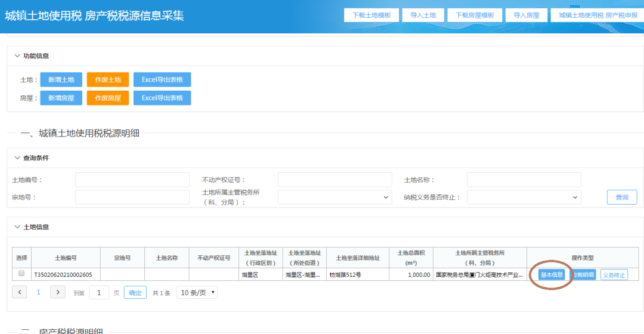The image size is (644, 334).
Task: Open 纳税义务是否终止 dropdown
Action: pos(524,197)
